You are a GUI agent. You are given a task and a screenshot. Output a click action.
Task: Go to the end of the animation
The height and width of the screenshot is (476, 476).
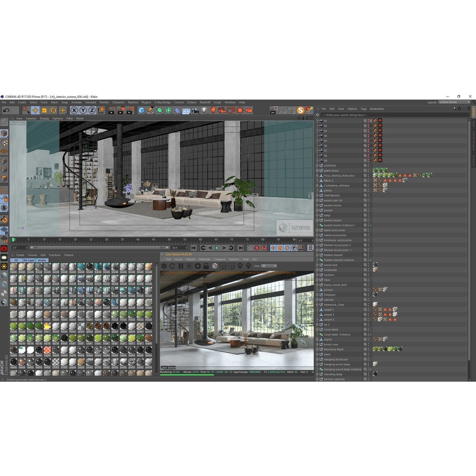241,248
